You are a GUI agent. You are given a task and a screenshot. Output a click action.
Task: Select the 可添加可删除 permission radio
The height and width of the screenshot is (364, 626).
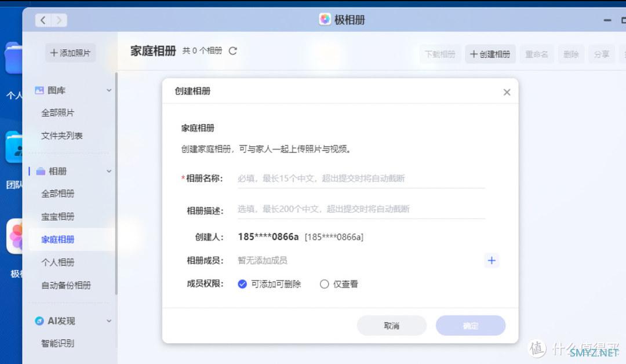(x=242, y=284)
